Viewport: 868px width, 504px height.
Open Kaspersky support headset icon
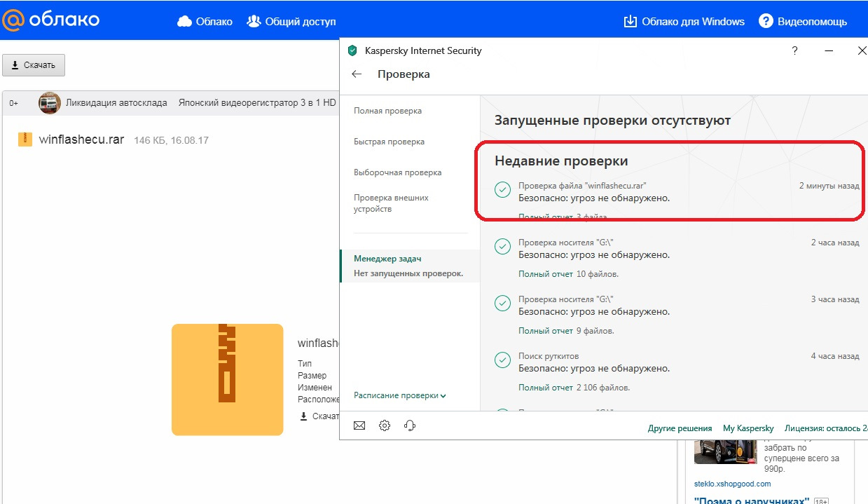pyautogui.click(x=410, y=425)
